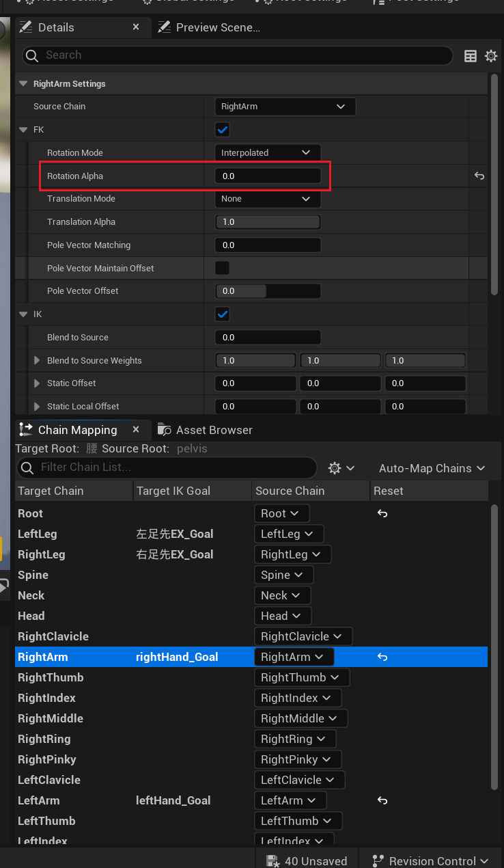Uncheck the IK checkbox
Viewport: 504px width, 868px height.
pyautogui.click(x=221, y=314)
